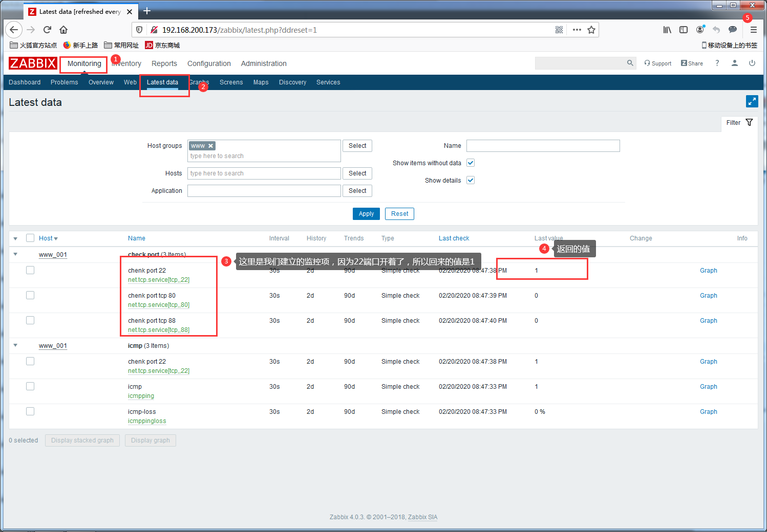Viewport: 767px width, 532px height.
Task: Focus the Name filter field
Action: pos(543,146)
